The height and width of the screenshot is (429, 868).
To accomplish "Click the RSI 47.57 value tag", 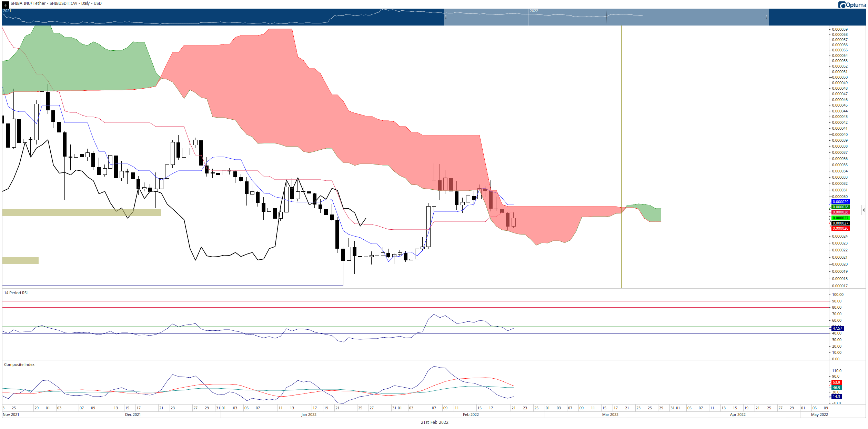I will [838, 328].
